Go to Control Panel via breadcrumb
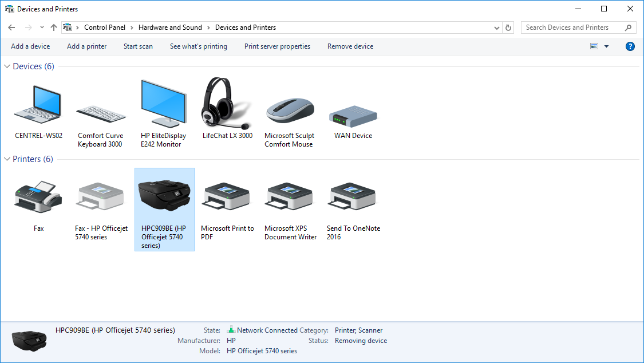Image resolution: width=644 pixels, height=363 pixels. pos(105,27)
